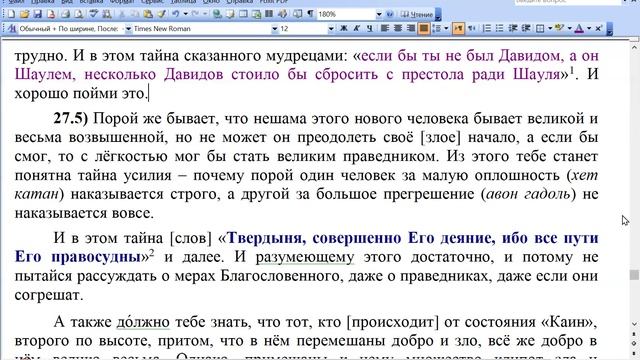The height and width of the screenshot is (360, 640).
Task: Apply superscript formatting
Action: [598, 29]
